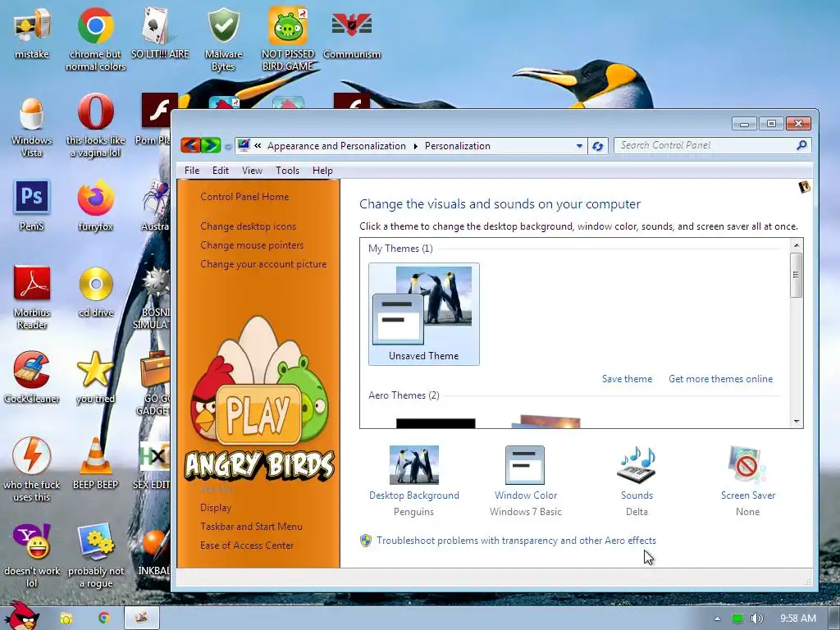Open the View menu
This screenshot has height=630, width=840.
pyautogui.click(x=252, y=171)
